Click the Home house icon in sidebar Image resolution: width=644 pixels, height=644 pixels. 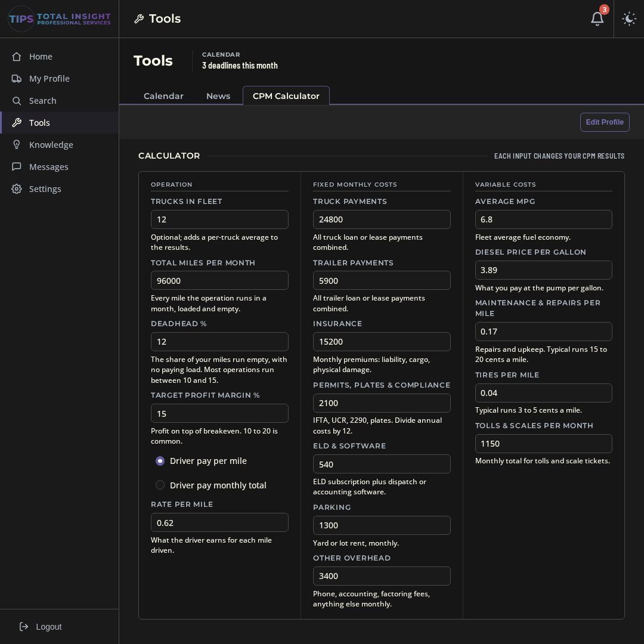(x=17, y=57)
